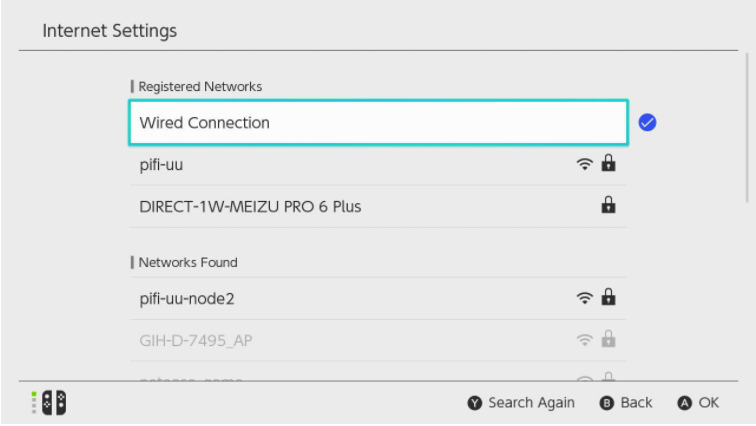Click the A OK button
This screenshot has width=756, height=426.
tap(698, 403)
